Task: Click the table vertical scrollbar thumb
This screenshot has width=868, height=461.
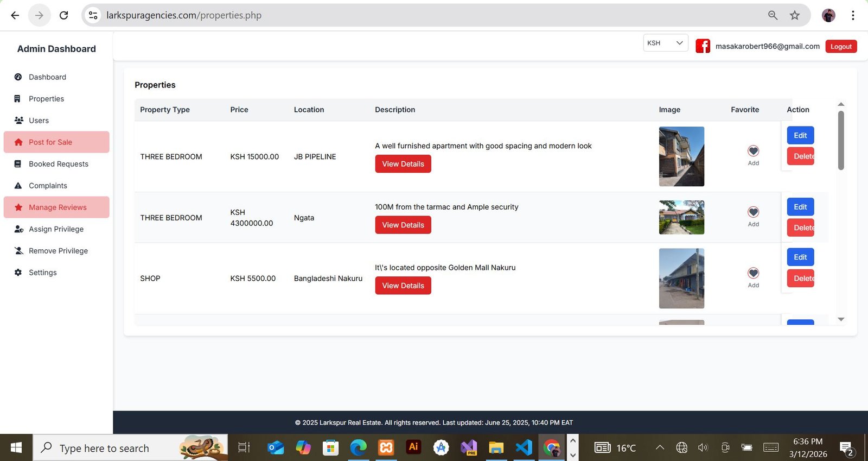Action: pyautogui.click(x=841, y=140)
